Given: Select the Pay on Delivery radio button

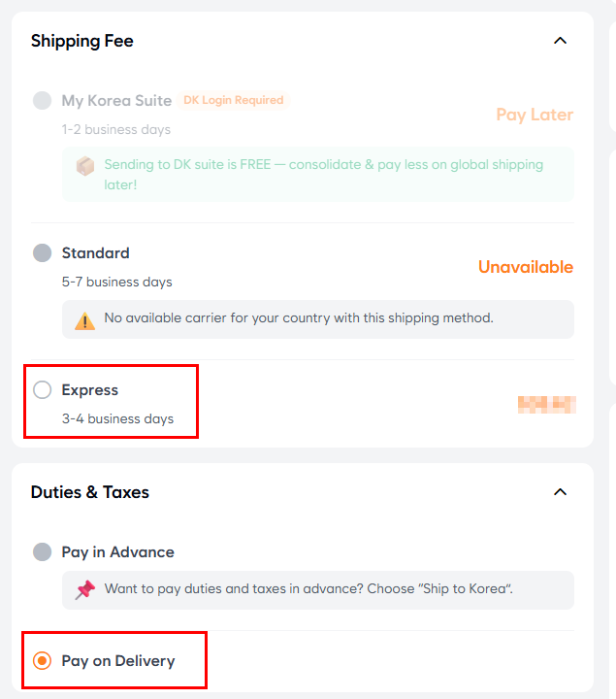Looking at the screenshot, I should click(x=43, y=661).
